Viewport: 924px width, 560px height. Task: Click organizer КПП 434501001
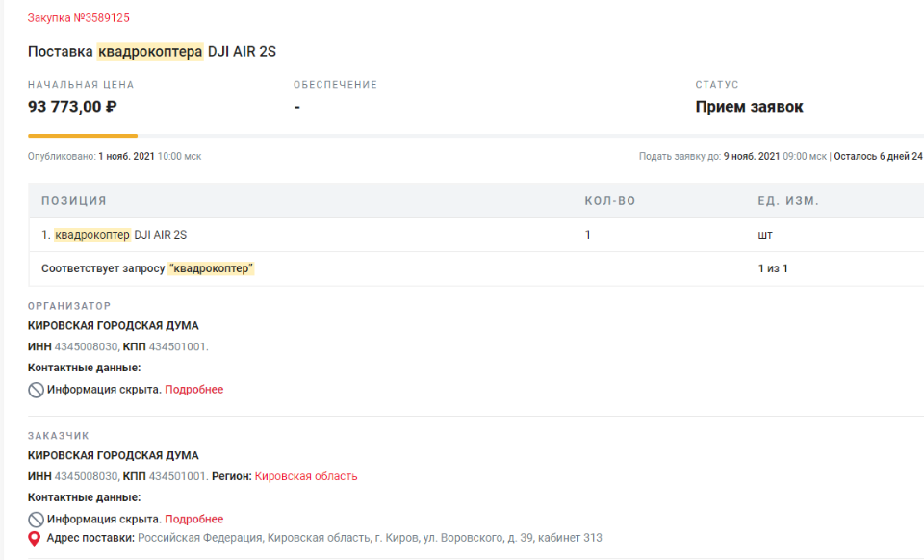tap(165, 346)
